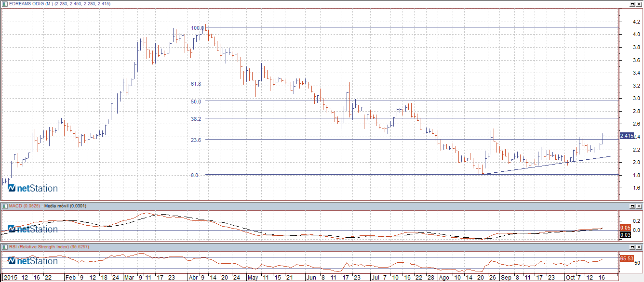Select the 61.8 Fibonacci level label
The height and width of the screenshot is (282, 644).
click(x=195, y=84)
